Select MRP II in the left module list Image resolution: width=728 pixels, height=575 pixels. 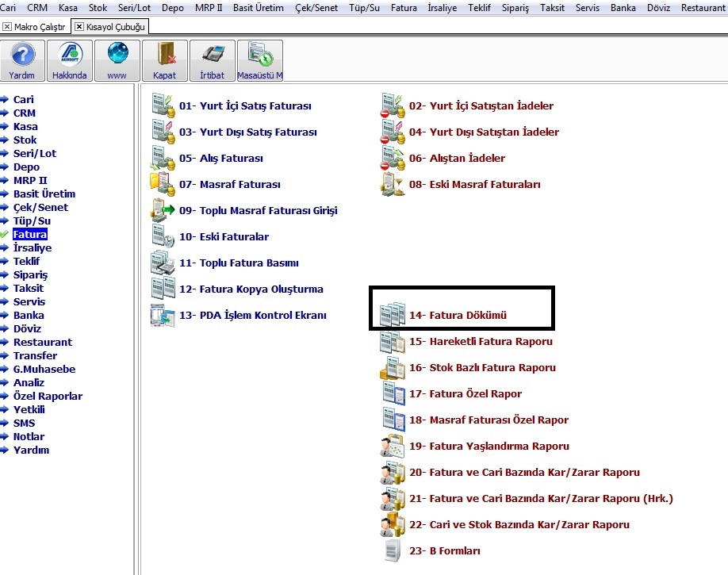30,180
